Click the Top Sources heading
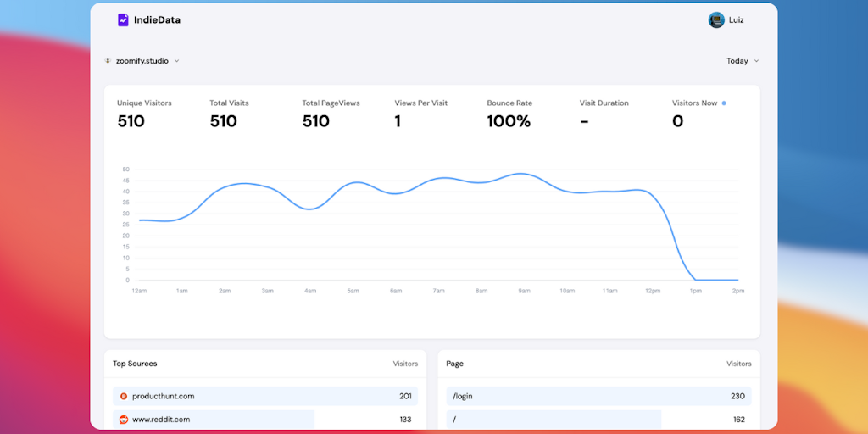Image resolution: width=868 pixels, height=434 pixels. pyautogui.click(x=135, y=364)
